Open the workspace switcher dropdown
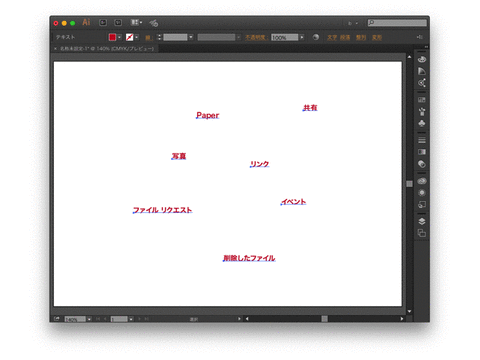The height and width of the screenshot is (360, 480). pos(353,23)
